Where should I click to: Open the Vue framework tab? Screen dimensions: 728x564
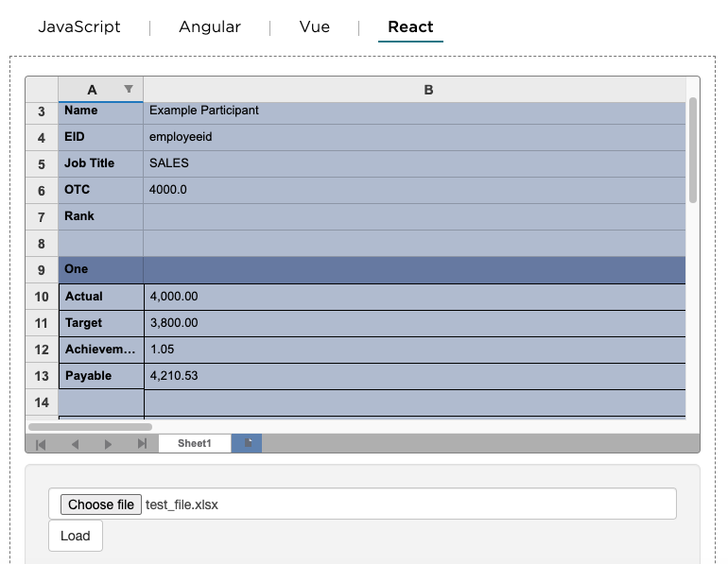coord(314,26)
